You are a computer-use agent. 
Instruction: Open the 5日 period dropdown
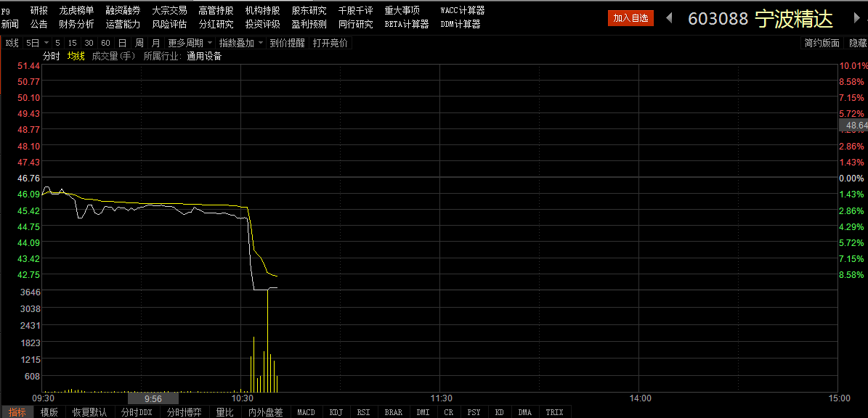(37, 43)
